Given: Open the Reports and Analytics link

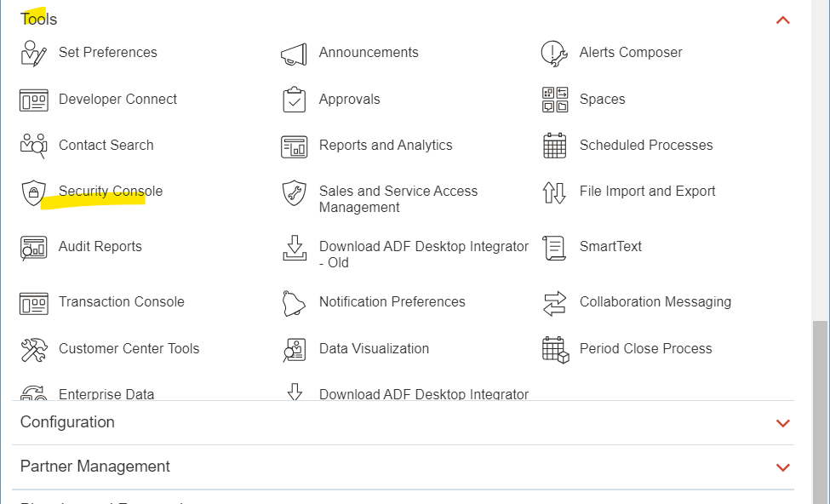Looking at the screenshot, I should pyautogui.click(x=386, y=146).
